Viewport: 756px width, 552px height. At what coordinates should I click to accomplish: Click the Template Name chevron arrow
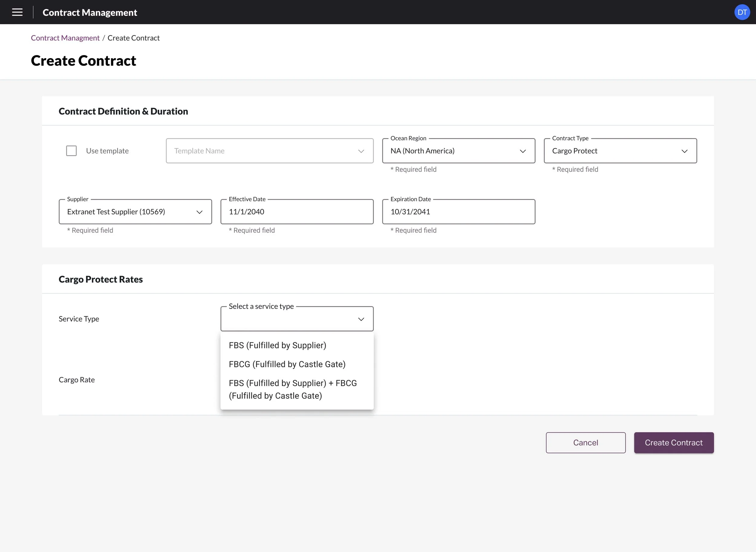coord(361,151)
